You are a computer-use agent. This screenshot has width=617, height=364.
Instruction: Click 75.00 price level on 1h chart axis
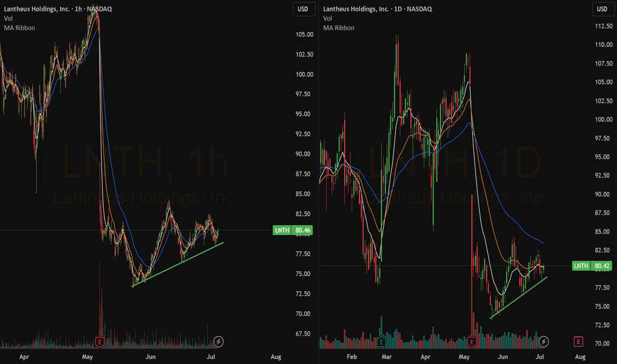[305, 274]
